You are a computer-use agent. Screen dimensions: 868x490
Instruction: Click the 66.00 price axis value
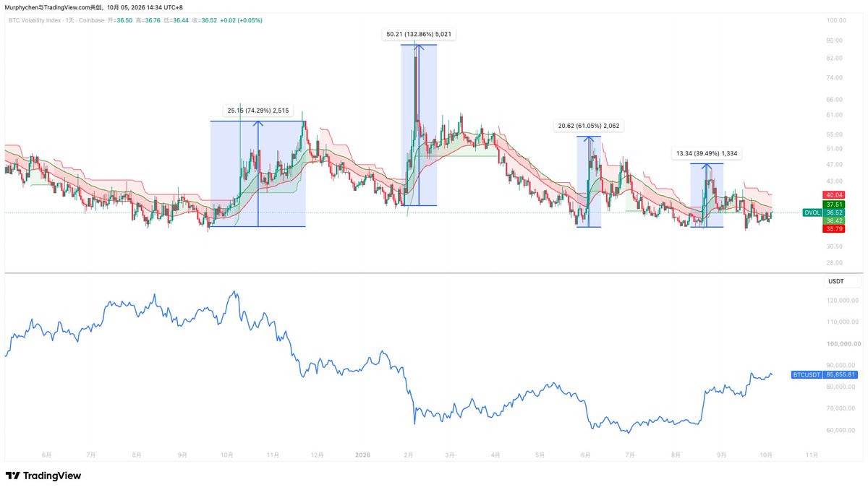point(835,100)
